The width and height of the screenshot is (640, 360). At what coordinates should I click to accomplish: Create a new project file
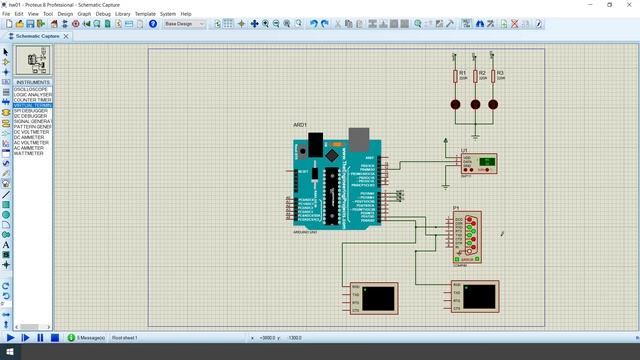click(9, 24)
